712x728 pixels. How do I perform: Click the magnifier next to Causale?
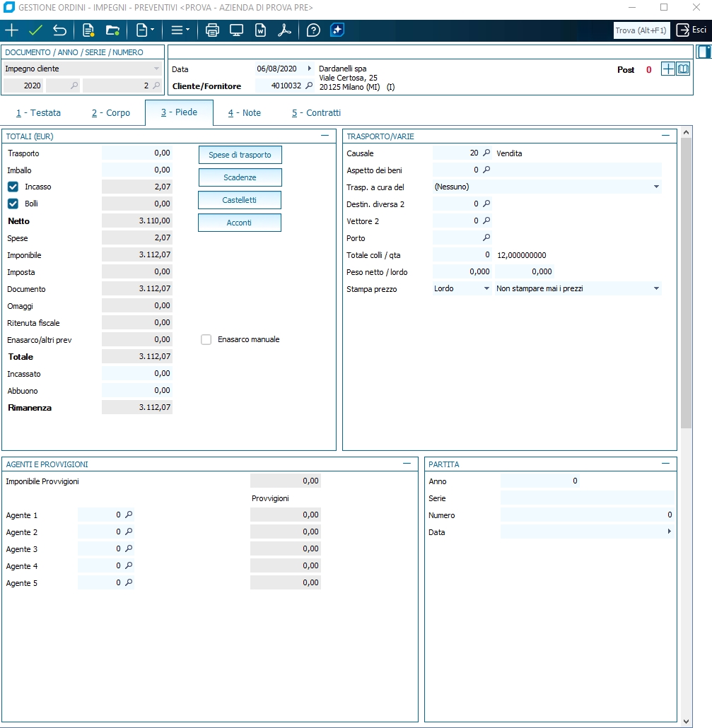(486, 153)
